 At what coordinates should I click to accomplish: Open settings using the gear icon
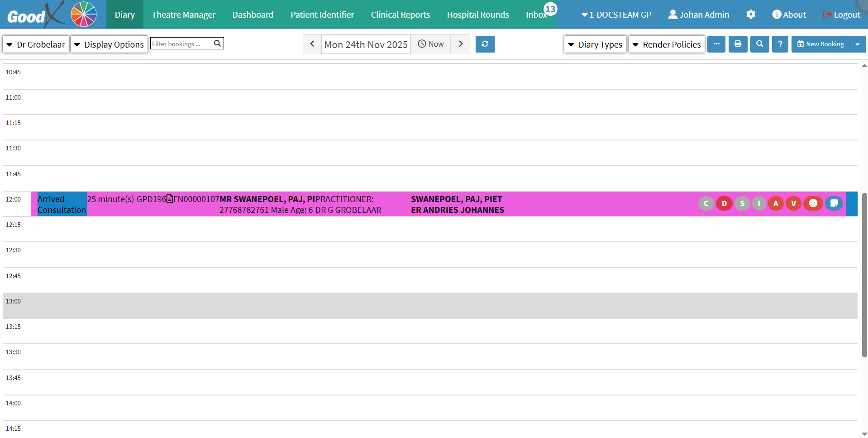(751, 14)
